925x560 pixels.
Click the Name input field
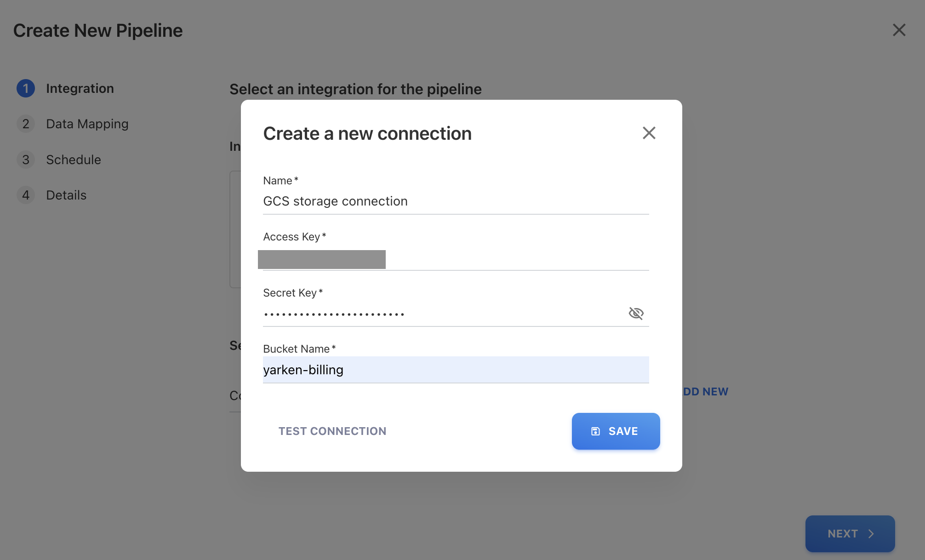(455, 201)
